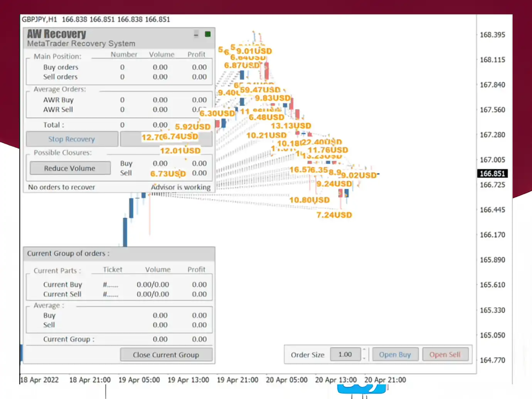Open a sell order with Open Sell
Image resolution: width=532 pixels, height=399 pixels.
click(445, 354)
